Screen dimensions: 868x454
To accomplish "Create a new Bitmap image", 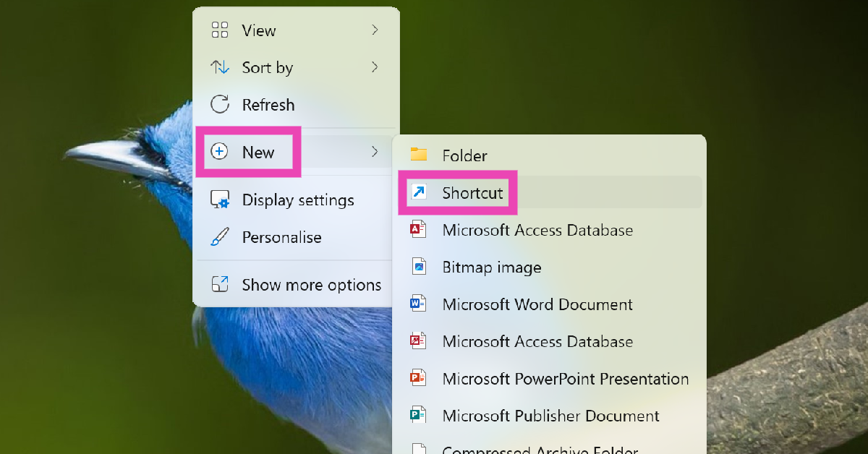I will [491, 267].
